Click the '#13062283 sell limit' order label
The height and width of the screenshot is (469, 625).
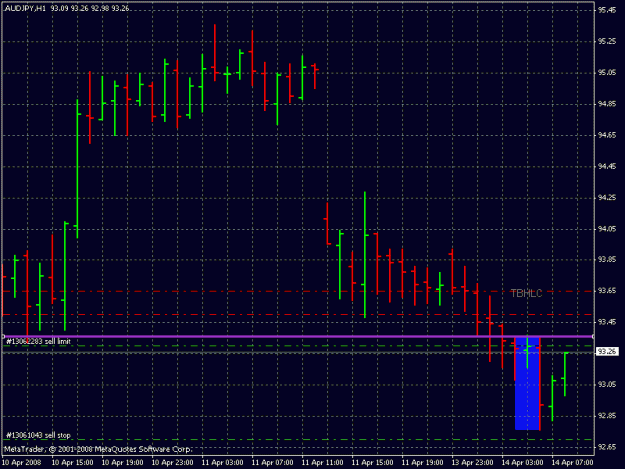coord(38,341)
